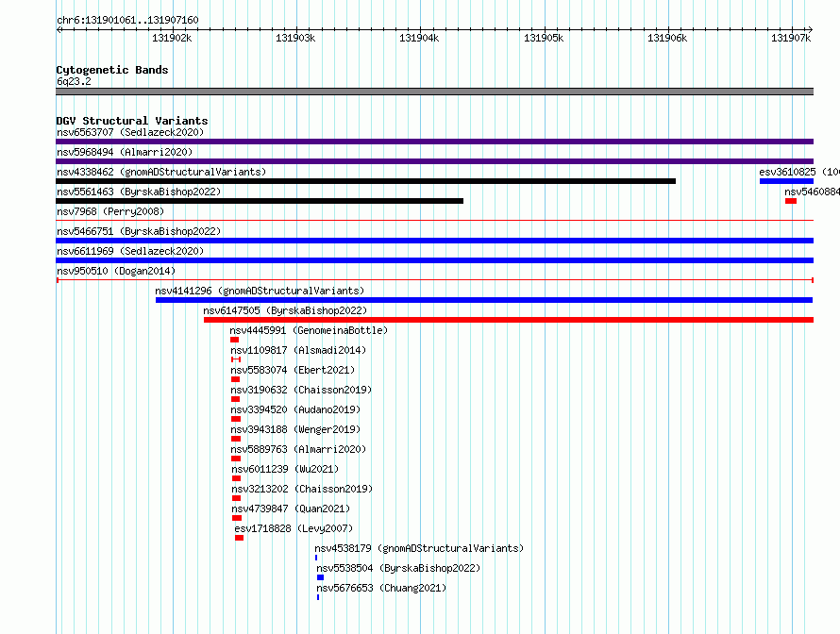
Task: Open nsv5583074 (Ebert2021) label
Action: click(293, 370)
